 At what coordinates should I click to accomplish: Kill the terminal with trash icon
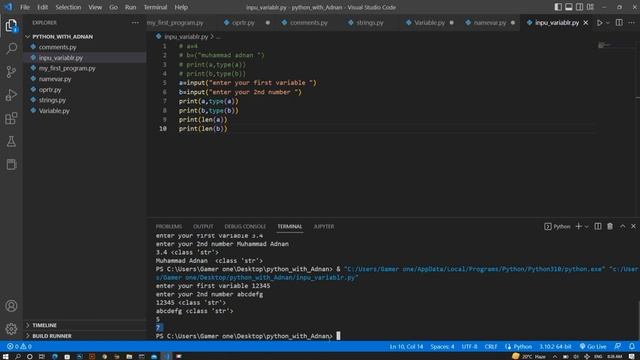tap(610, 227)
